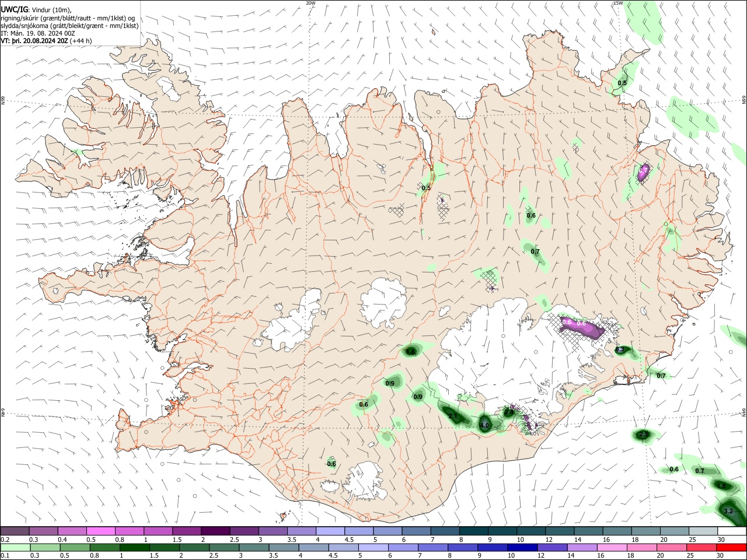
Task: Click the '3.2' precipitation value offshore
Action: [728, 511]
